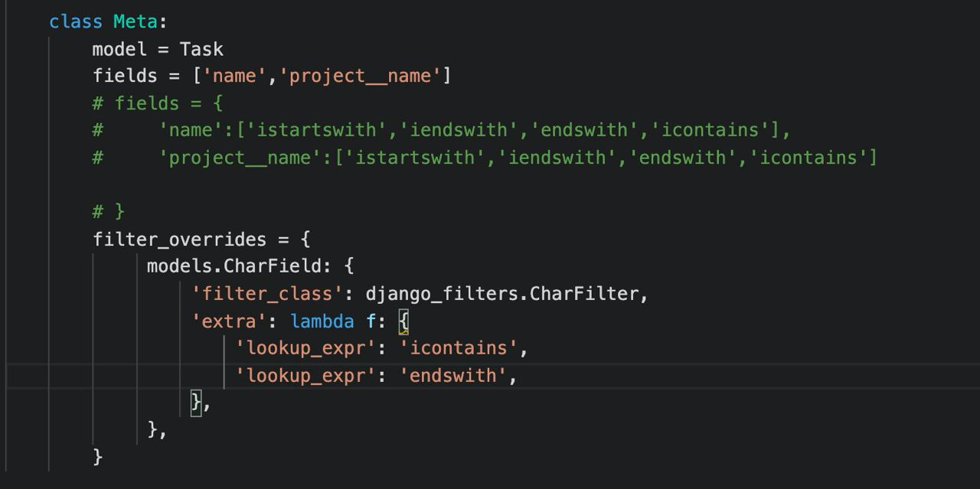Click 'project__name' in the uncommented fields list
This screenshot has width=980, height=489.
click(x=360, y=76)
